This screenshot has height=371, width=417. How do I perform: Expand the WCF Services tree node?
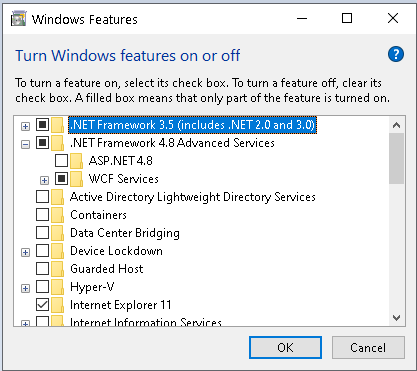(44, 180)
